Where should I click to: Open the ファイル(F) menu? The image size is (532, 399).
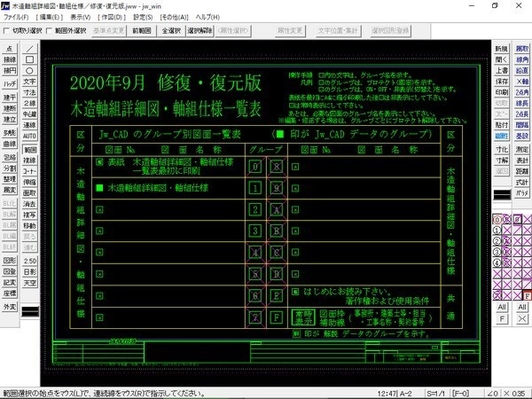[x=16, y=17]
